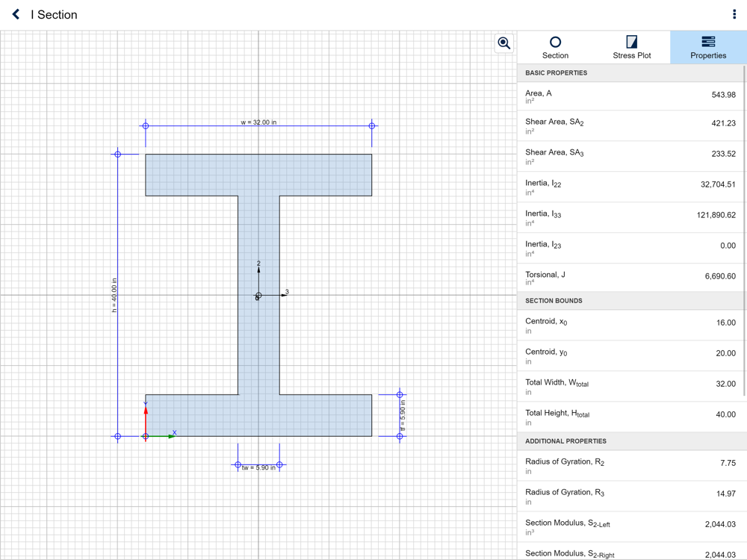
Task: Switch to the Properties tab
Action: tap(708, 48)
